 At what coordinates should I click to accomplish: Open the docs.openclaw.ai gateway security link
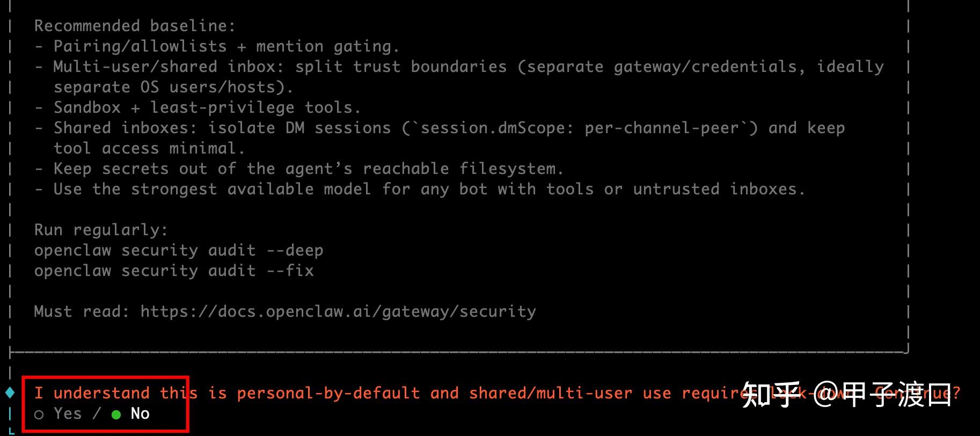[338, 311]
